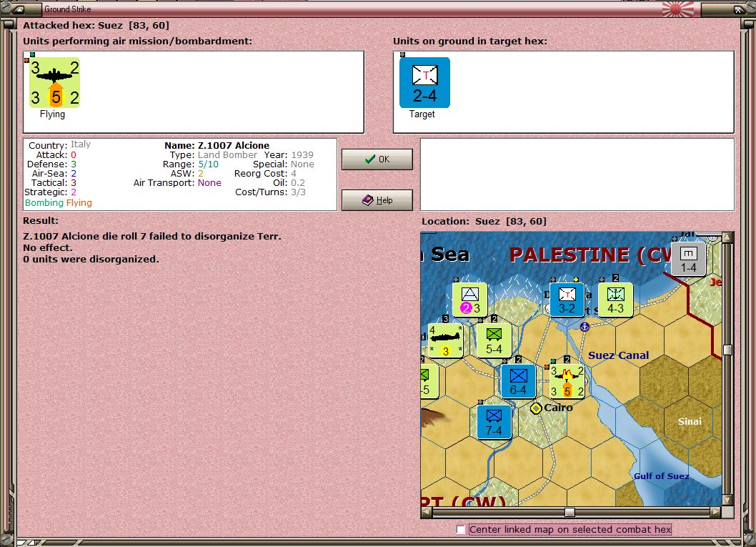Click the black aircraft counter with yellow 3
This screenshot has width=756, height=547.
pyautogui.click(x=447, y=340)
